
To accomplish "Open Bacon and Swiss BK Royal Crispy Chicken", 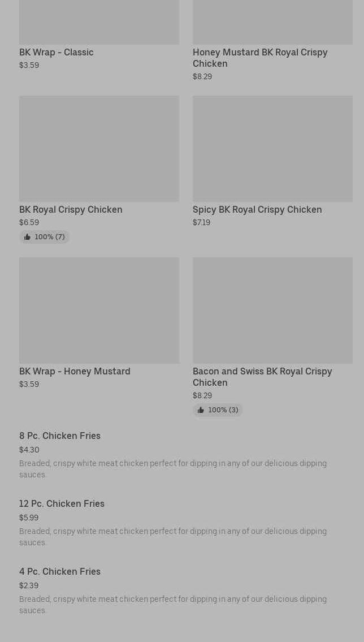I will pos(262,377).
